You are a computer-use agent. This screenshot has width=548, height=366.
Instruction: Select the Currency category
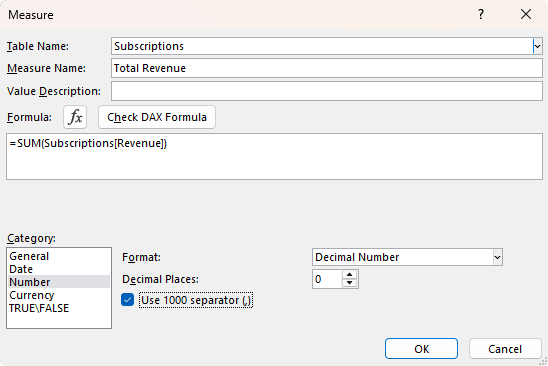point(59,295)
